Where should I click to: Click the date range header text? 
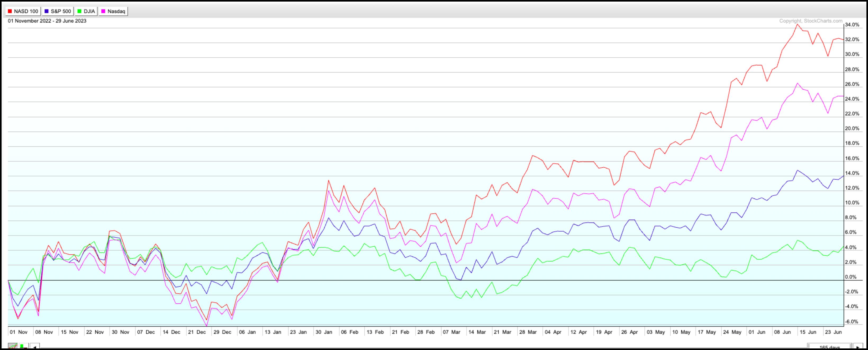tap(47, 21)
